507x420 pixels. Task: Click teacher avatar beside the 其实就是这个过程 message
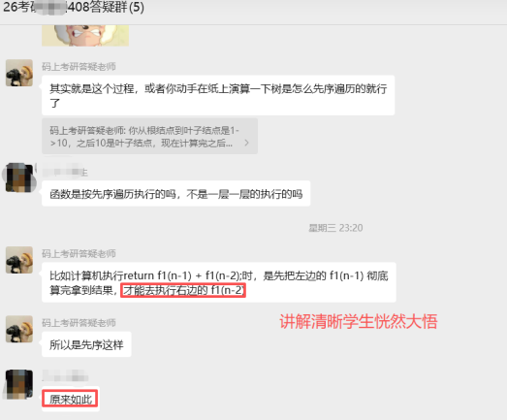coord(19,73)
